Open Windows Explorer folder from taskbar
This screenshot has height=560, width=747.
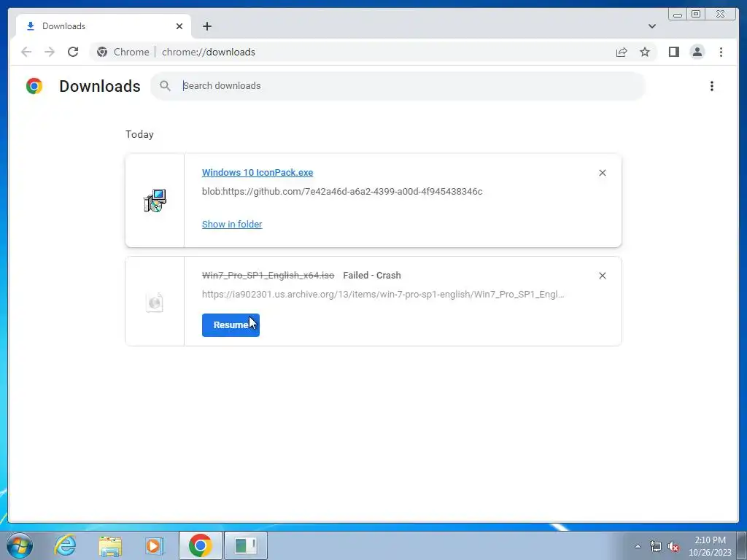tap(111, 545)
